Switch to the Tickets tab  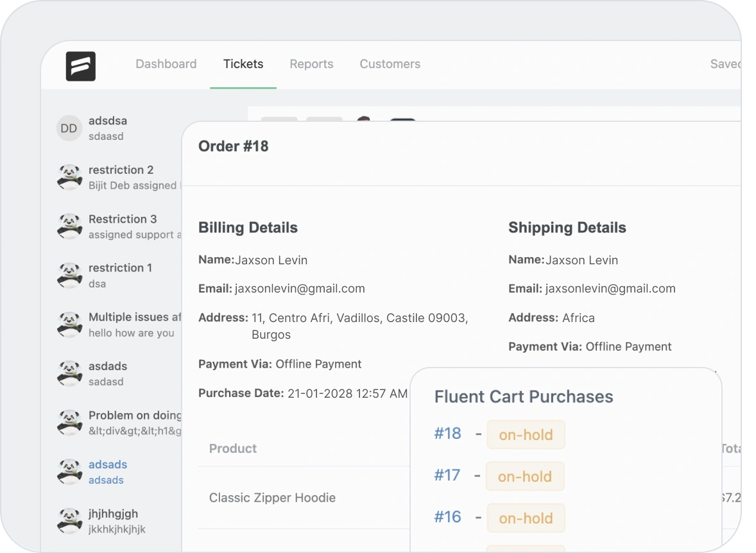click(243, 64)
